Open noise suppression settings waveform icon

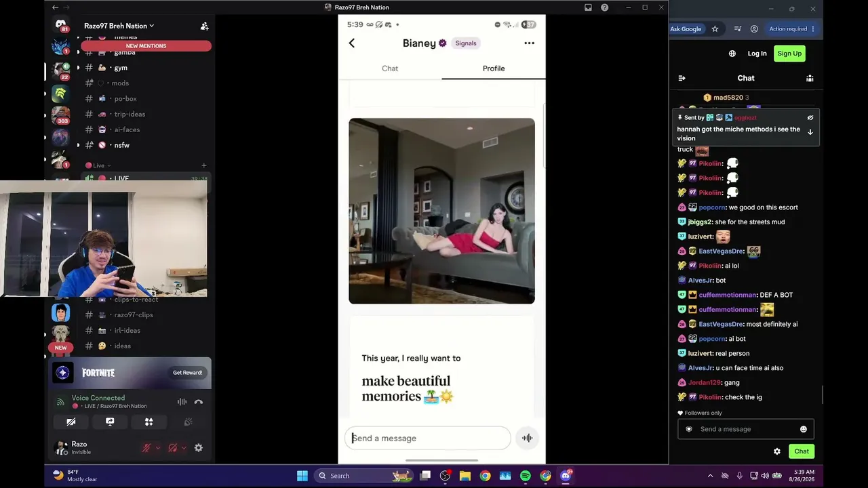click(182, 402)
